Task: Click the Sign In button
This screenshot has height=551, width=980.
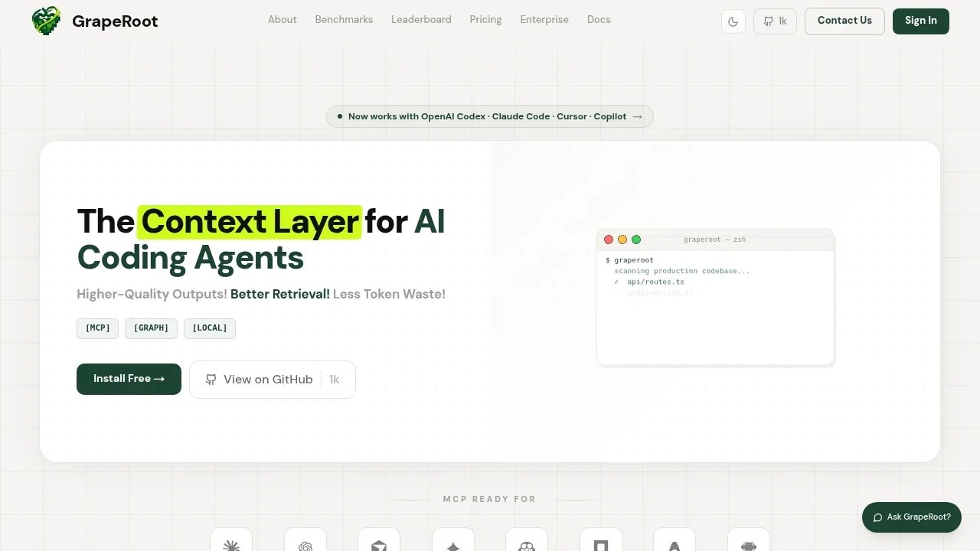Action: 920,21
